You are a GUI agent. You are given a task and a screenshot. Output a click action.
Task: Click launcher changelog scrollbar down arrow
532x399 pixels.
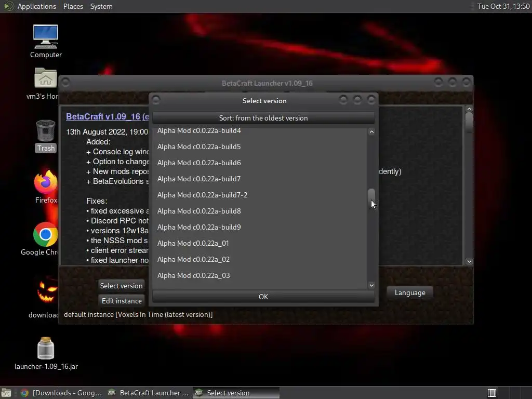click(x=469, y=261)
